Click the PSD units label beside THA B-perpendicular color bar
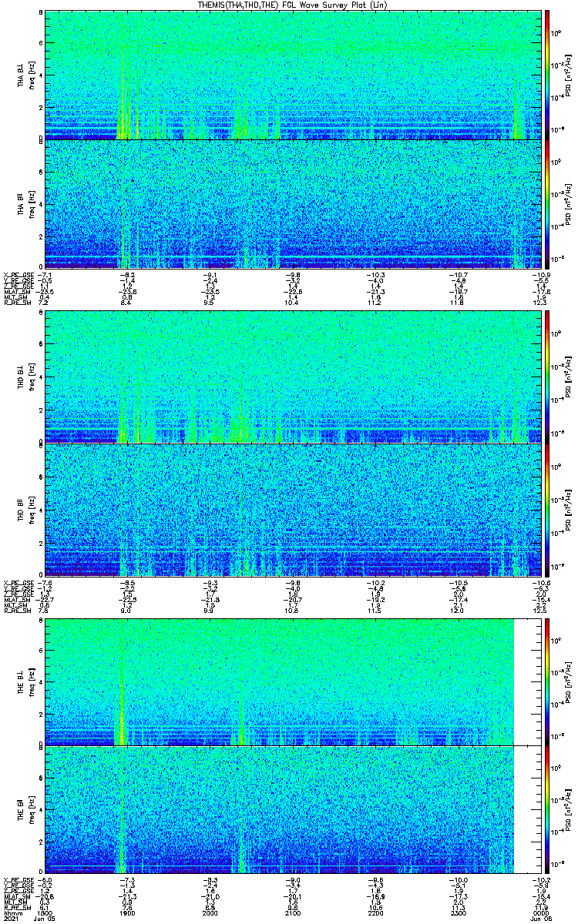Image resolution: width=578 pixels, height=924 pixels. coord(568,75)
